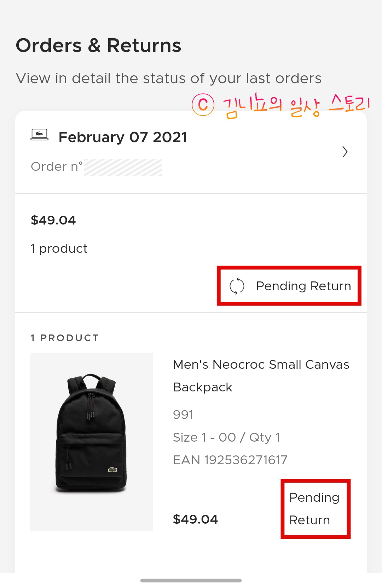Viewport: 382px width, 588px height.
Task: Click the circular refresh arrows return icon
Action: tap(237, 286)
